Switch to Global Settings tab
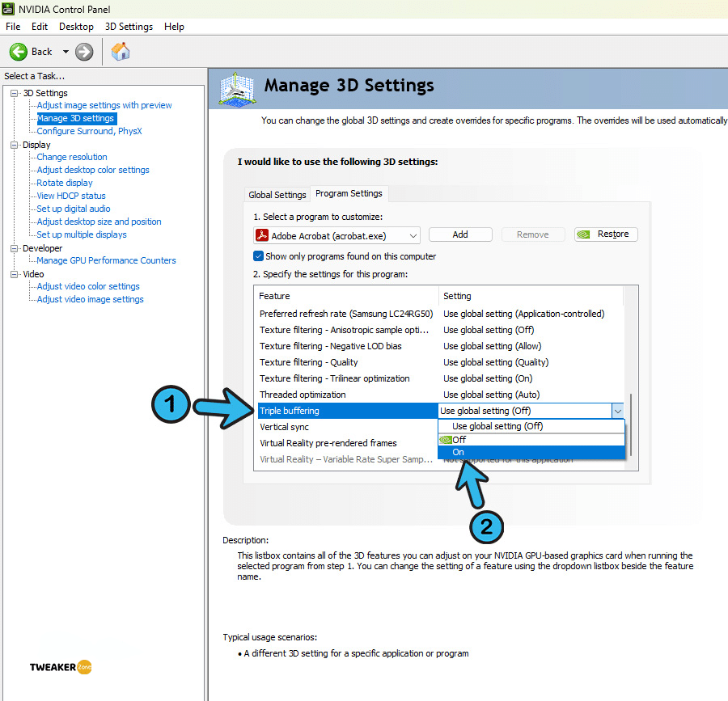The height and width of the screenshot is (701, 728). (277, 195)
